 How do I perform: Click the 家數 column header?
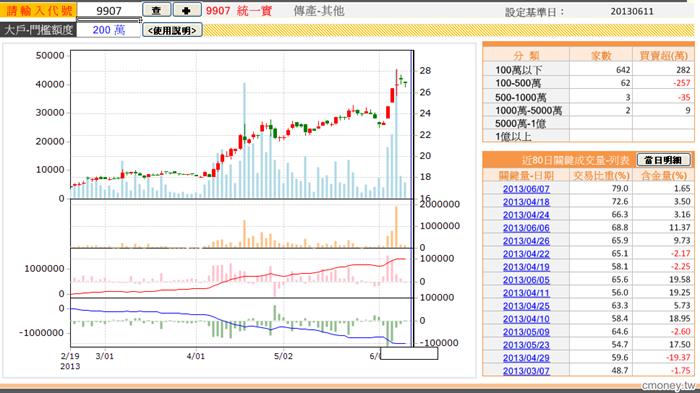[600, 56]
